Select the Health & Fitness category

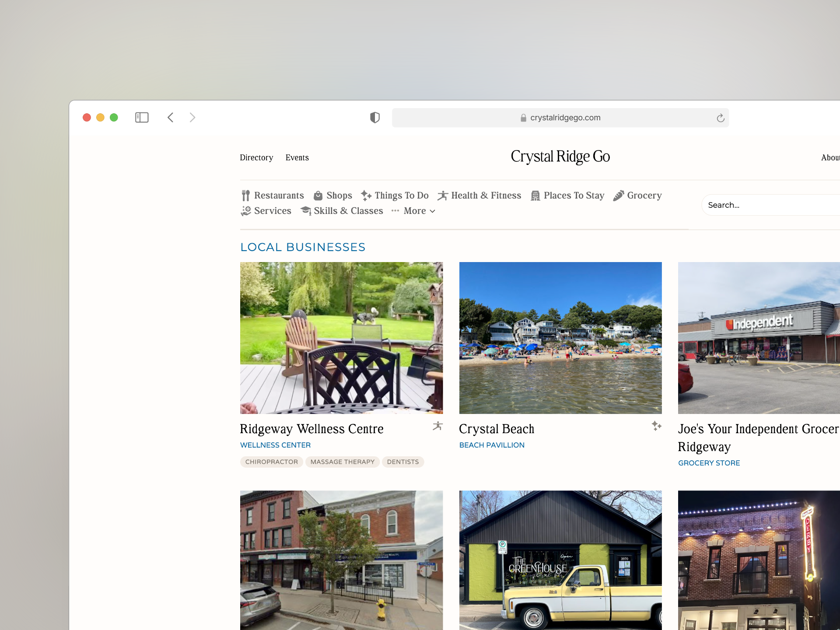pyautogui.click(x=486, y=196)
